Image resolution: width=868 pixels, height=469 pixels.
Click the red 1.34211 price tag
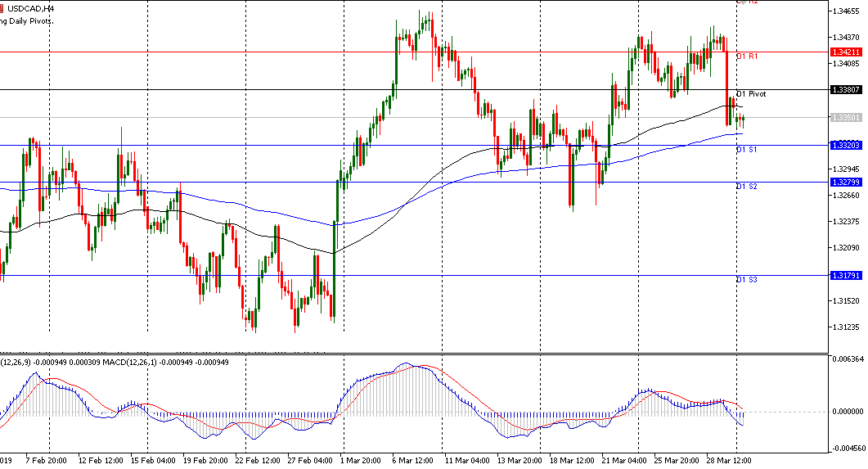click(846, 52)
